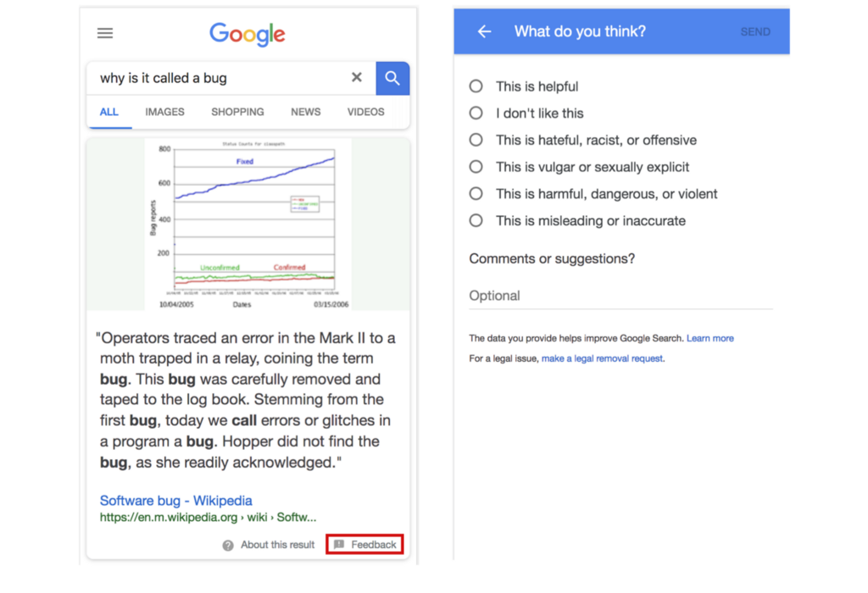This screenshot has height=593, width=868.
Task: Open the bug reports chart thumbnail
Action: pyautogui.click(x=248, y=224)
